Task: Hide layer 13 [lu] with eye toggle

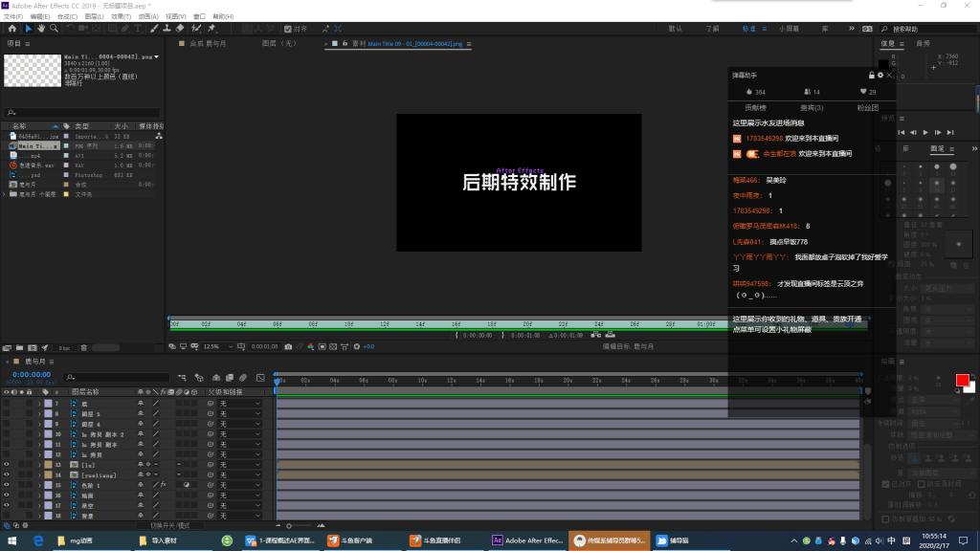Action: pos(7,464)
